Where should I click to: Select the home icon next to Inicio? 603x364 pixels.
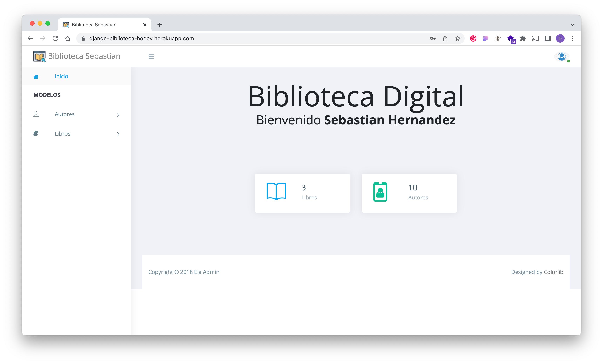36,76
